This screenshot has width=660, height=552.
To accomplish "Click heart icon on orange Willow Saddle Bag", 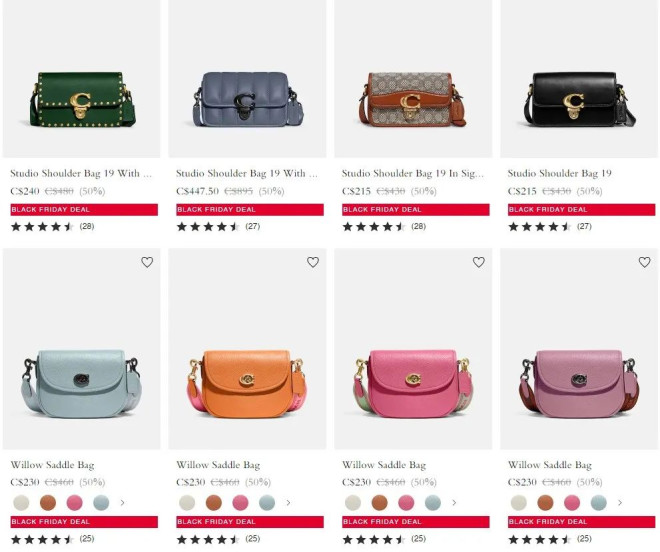I will pos(313,262).
